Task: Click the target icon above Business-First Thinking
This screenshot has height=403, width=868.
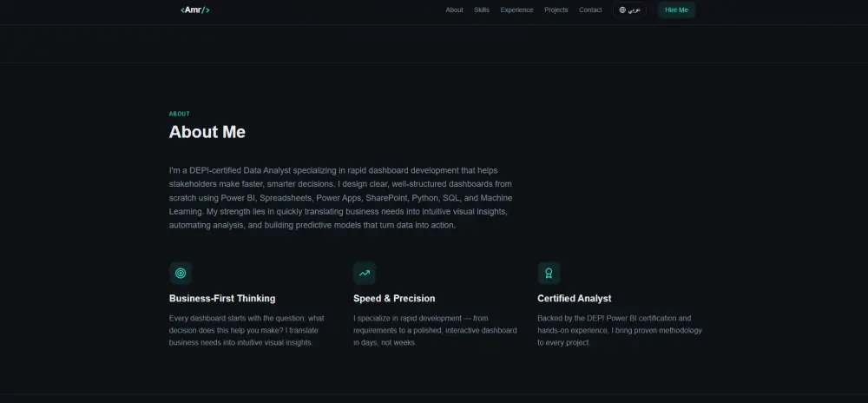Action: [x=181, y=273]
